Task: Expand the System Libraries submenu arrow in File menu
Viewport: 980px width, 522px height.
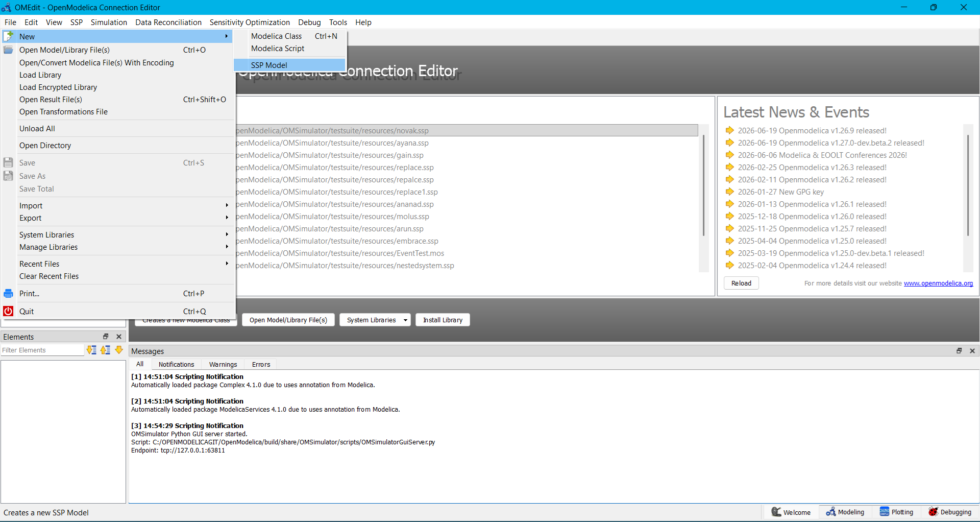Action: pyautogui.click(x=227, y=234)
